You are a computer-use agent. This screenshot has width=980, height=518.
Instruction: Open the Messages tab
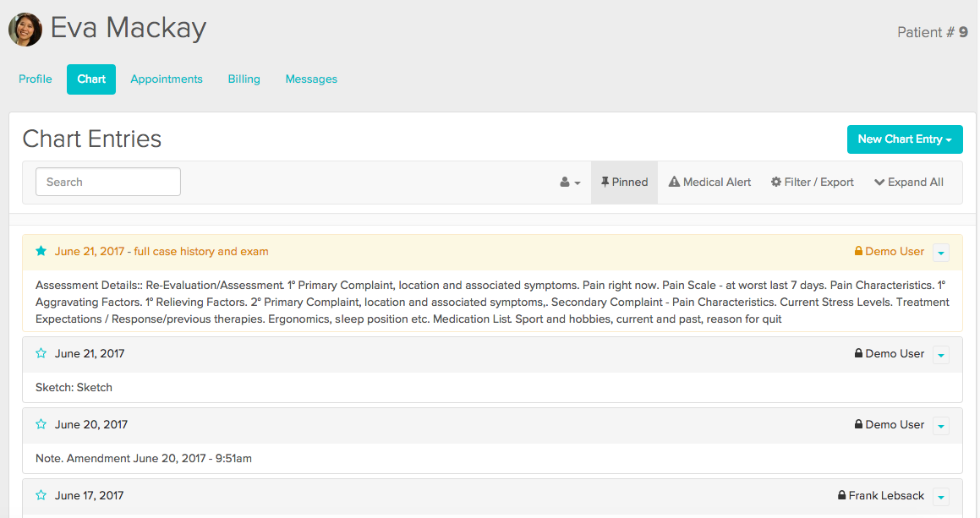pyautogui.click(x=311, y=79)
